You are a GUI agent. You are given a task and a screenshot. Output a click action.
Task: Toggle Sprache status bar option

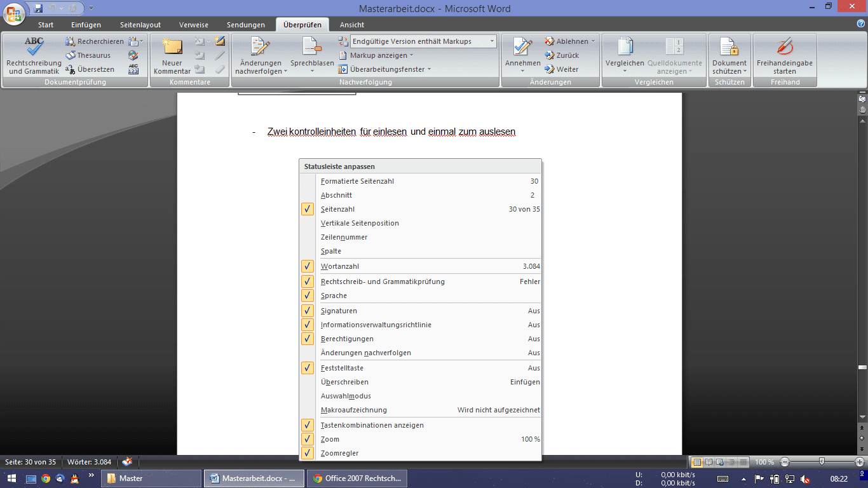(421, 295)
